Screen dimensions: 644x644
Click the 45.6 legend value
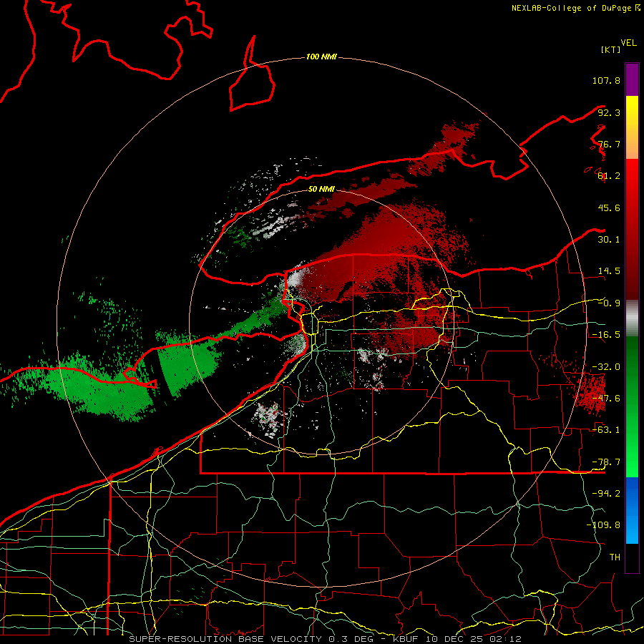click(609, 208)
